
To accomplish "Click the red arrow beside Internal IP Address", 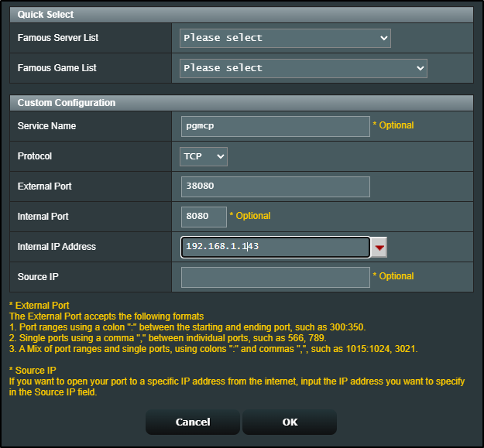I will [x=379, y=248].
